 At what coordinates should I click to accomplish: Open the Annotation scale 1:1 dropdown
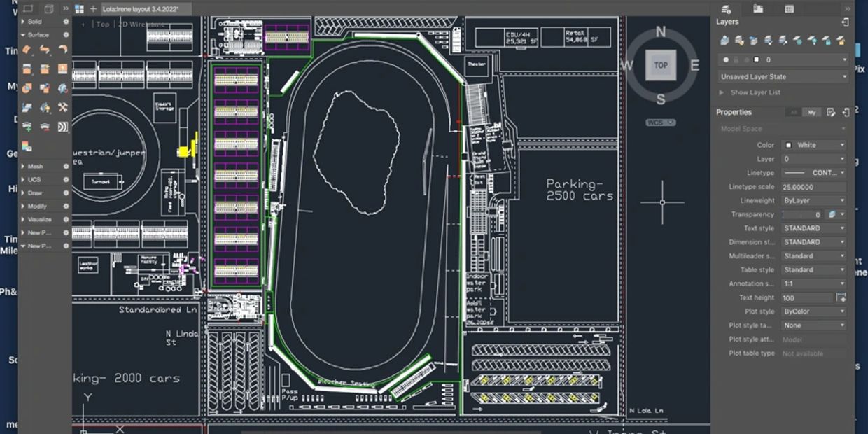coord(815,284)
